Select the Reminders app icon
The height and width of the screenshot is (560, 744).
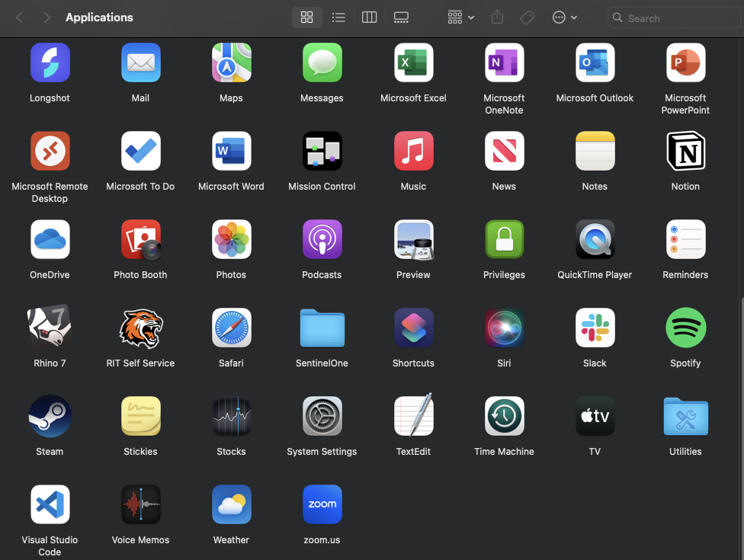tap(685, 239)
